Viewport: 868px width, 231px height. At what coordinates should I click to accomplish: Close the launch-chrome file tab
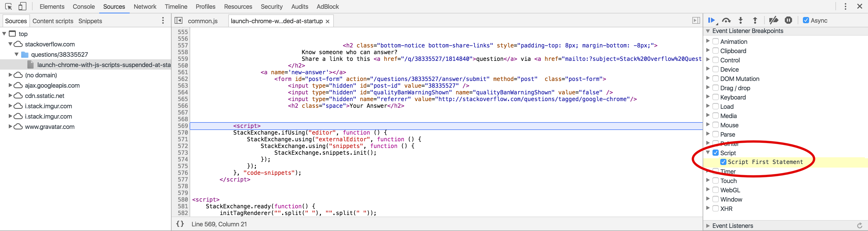328,21
